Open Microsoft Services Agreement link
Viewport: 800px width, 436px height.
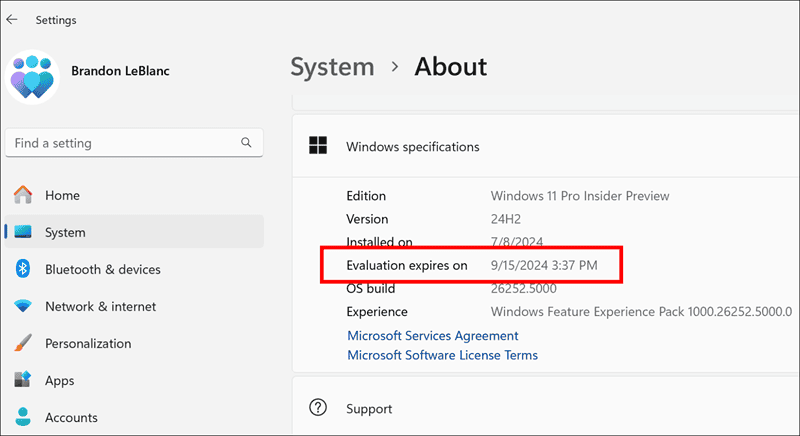[x=433, y=336]
